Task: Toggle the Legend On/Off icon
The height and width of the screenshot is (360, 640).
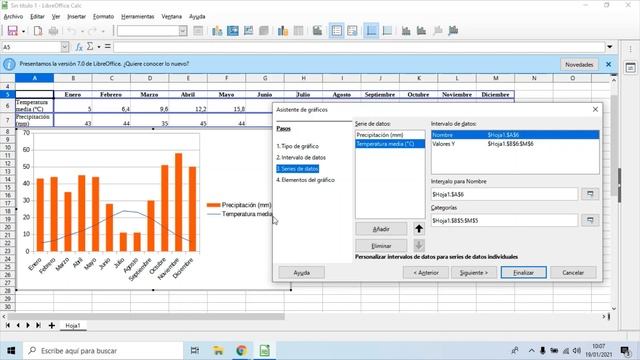Action: [x=337, y=31]
